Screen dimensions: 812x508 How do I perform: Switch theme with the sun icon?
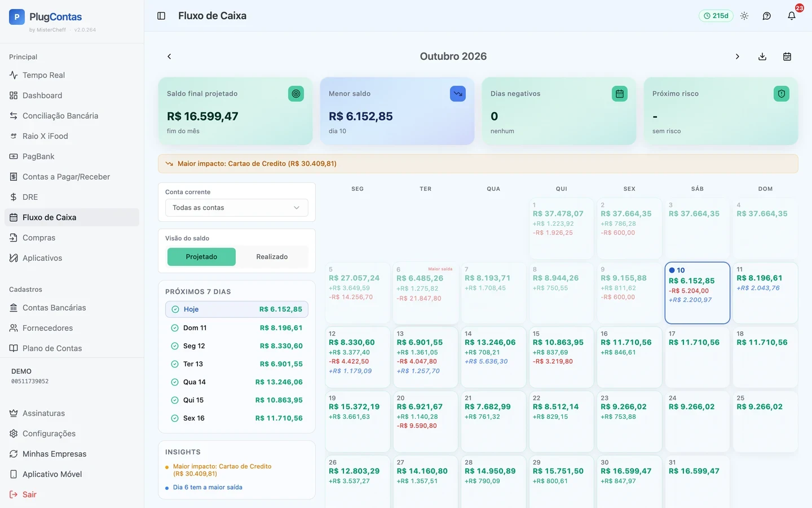(x=744, y=16)
